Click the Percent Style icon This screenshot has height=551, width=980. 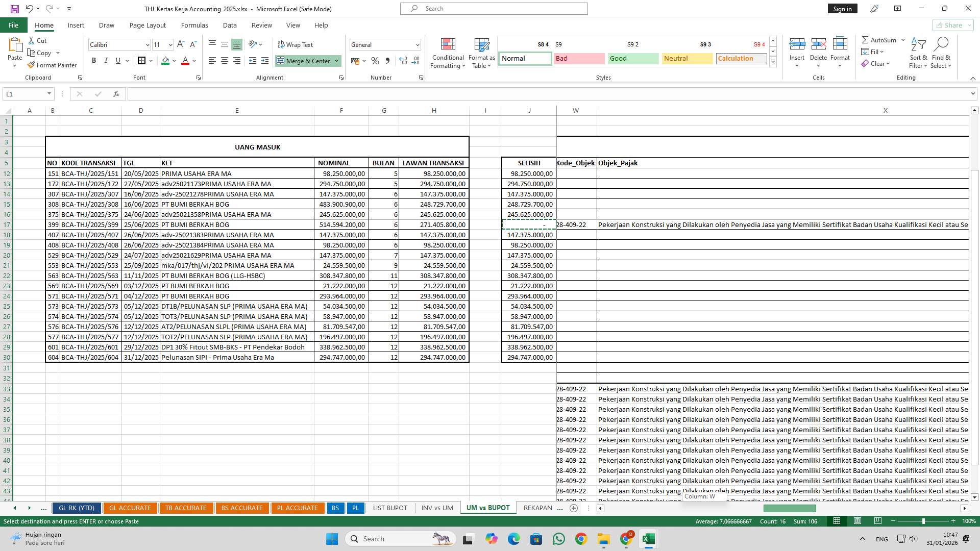click(375, 61)
